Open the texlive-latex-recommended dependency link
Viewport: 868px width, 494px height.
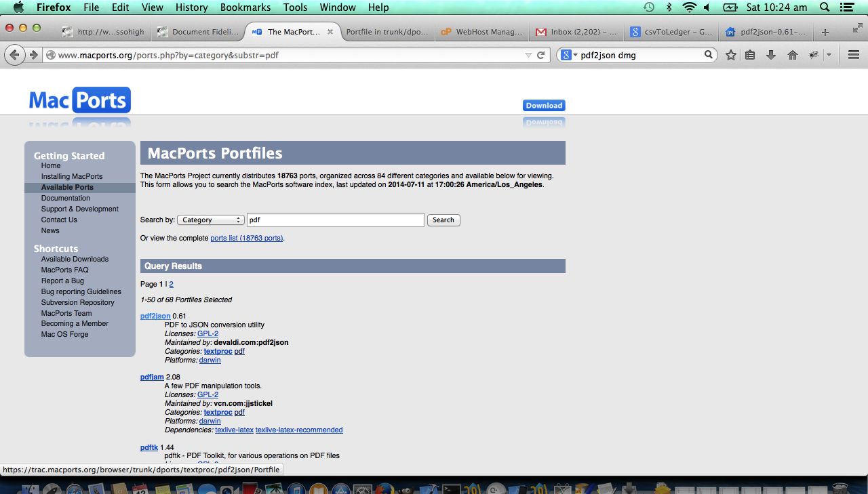[299, 430]
